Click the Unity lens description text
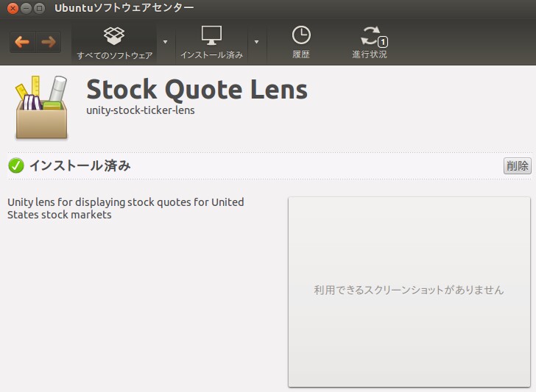 (x=125, y=208)
